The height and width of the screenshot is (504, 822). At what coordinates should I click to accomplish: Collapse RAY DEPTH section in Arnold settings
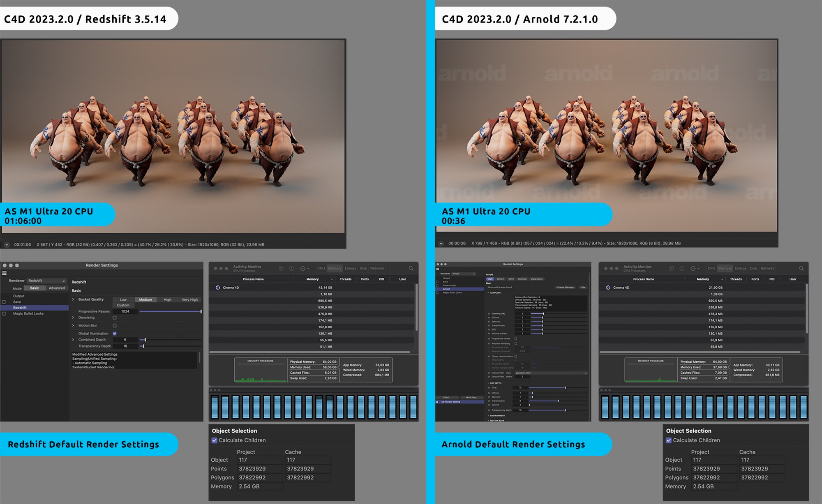tap(488, 383)
